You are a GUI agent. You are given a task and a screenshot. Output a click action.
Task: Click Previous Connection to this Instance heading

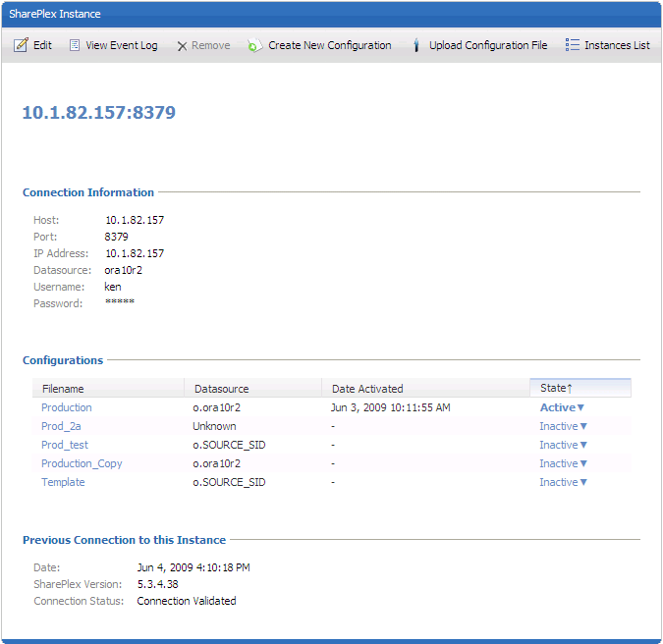[125, 540]
